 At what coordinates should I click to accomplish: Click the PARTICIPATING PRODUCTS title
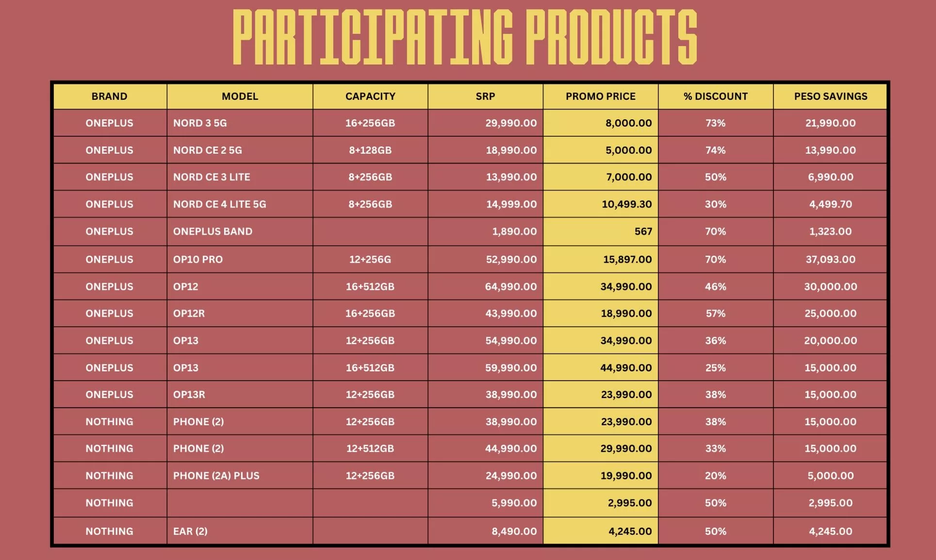point(465,36)
